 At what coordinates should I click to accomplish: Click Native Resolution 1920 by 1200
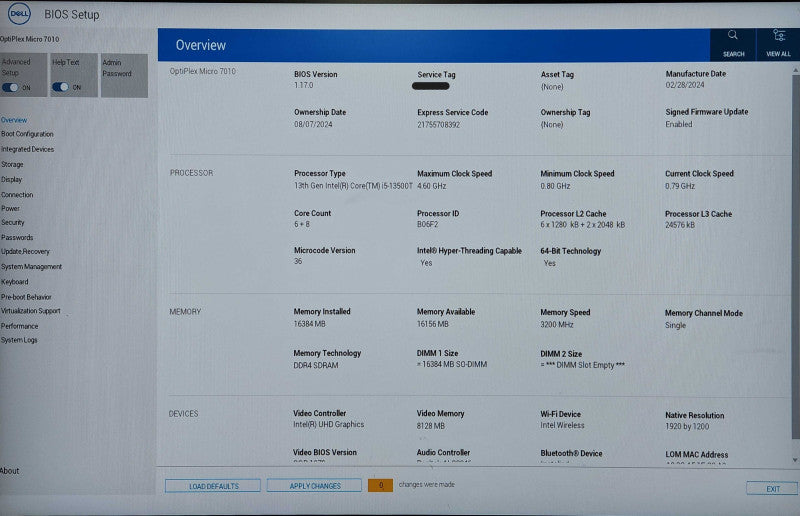tap(687, 426)
